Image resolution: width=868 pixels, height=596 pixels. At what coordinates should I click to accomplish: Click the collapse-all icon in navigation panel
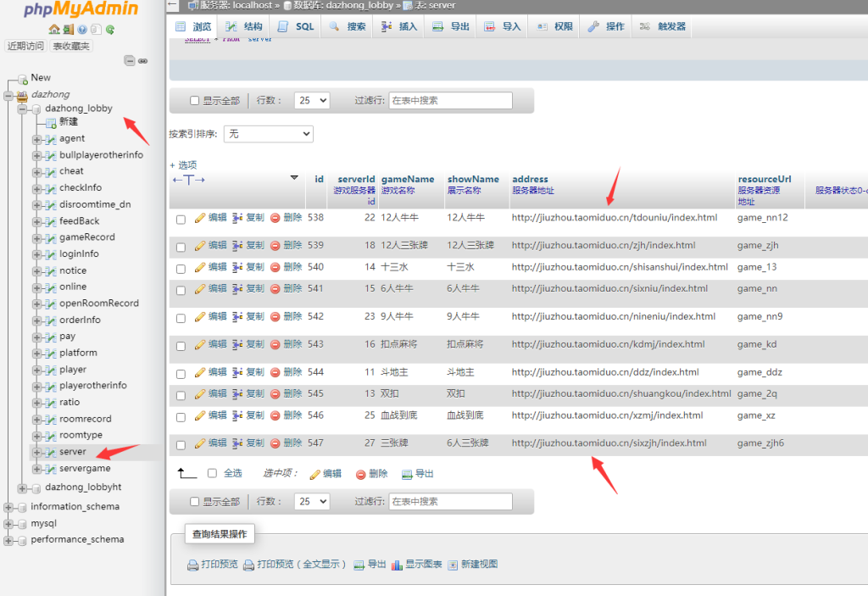(129, 61)
